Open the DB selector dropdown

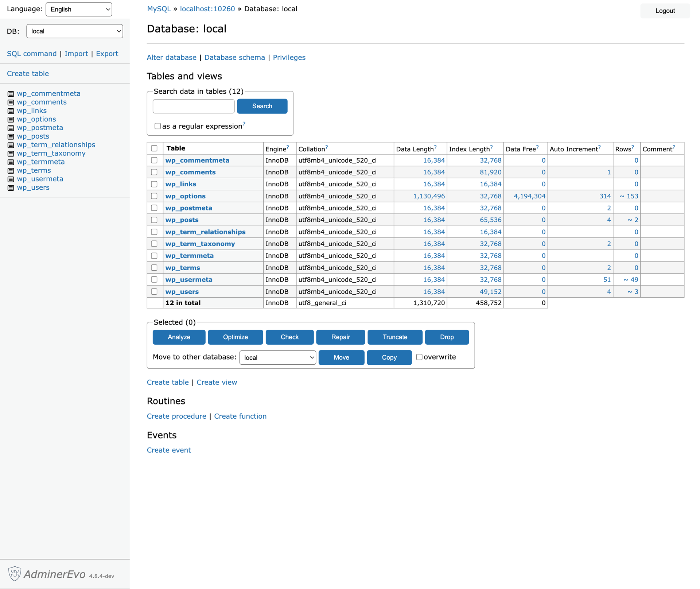point(75,31)
